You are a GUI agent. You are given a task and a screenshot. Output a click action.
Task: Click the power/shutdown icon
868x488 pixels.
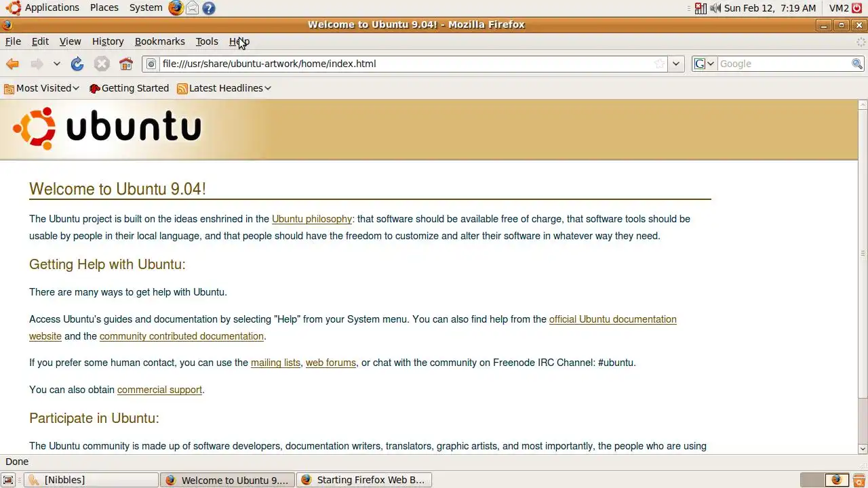click(857, 8)
